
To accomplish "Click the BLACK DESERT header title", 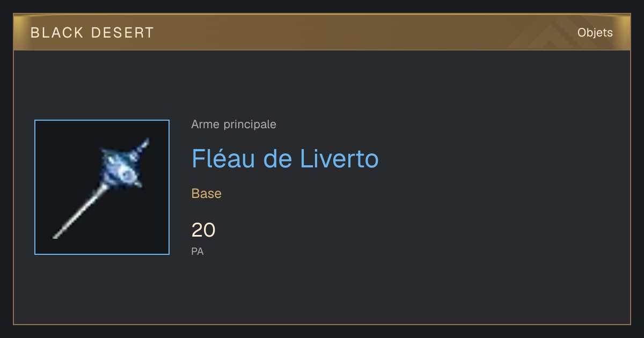I will pos(92,33).
